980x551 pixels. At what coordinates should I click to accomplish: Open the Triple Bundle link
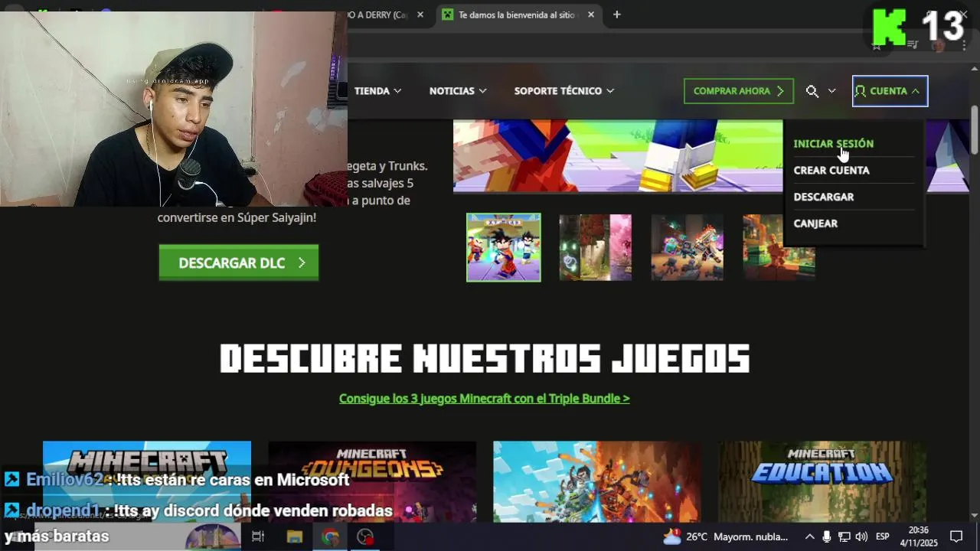[x=485, y=399]
